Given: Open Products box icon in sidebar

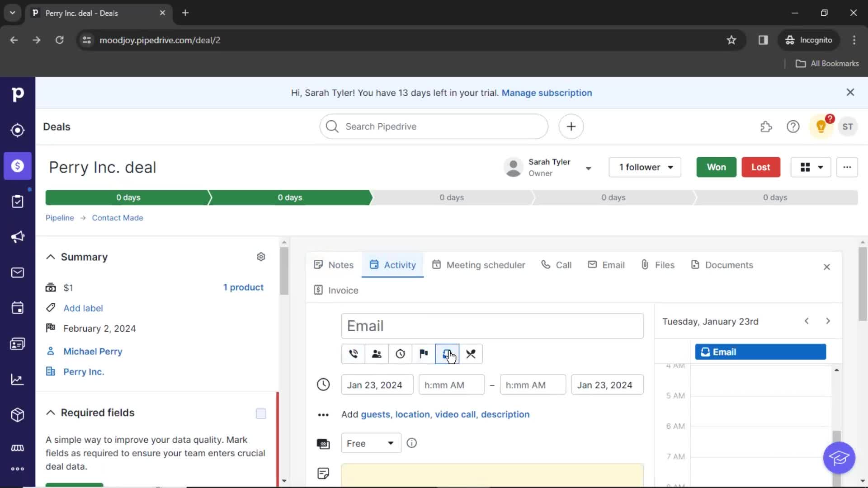Looking at the screenshot, I should click(x=18, y=415).
